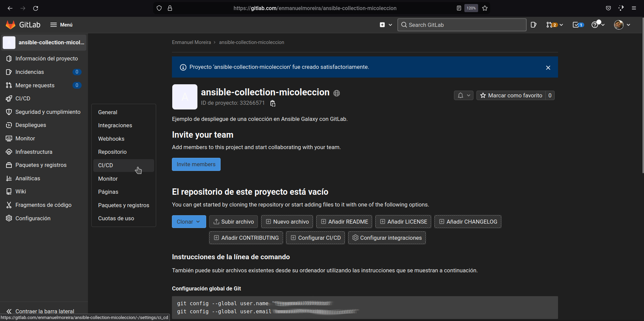644x321 pixels.
Task: Bookmark this page with the star icon
Action: [485, 8]
